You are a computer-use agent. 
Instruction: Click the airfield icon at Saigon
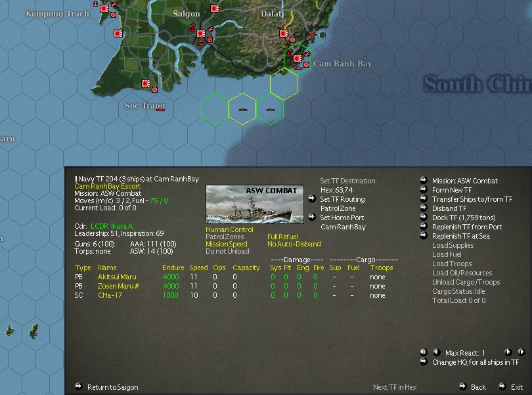point(211,29)
